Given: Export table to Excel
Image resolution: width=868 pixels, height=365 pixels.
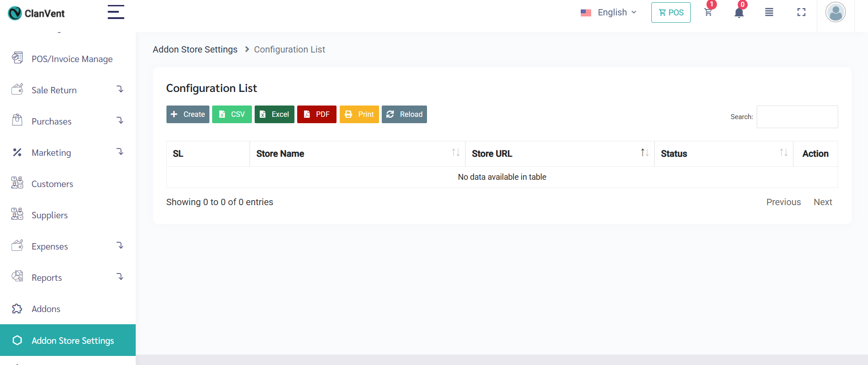Looking at the screenshot, I should click(x=274, y=114).
